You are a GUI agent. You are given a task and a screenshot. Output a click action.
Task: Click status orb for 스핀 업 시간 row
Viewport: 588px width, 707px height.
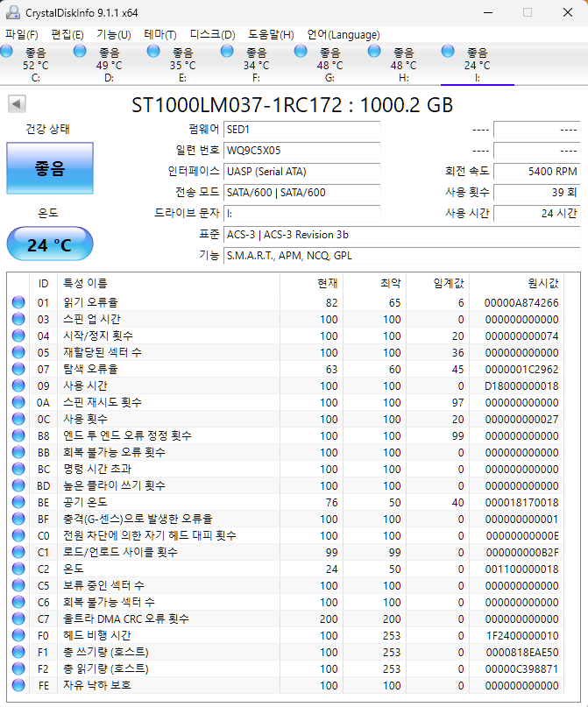click(18, 319)
